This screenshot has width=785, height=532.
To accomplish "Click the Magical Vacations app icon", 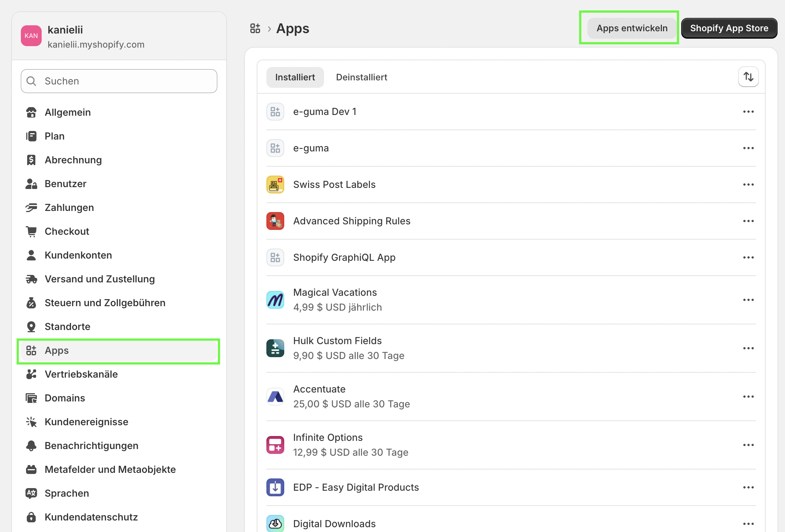I will (275, 300).
